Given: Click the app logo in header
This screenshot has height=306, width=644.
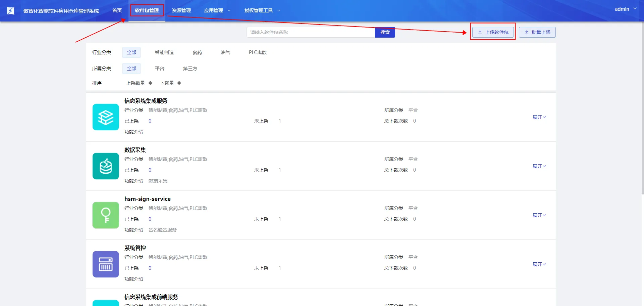Looking at the screenshot, I should point(11,11).
